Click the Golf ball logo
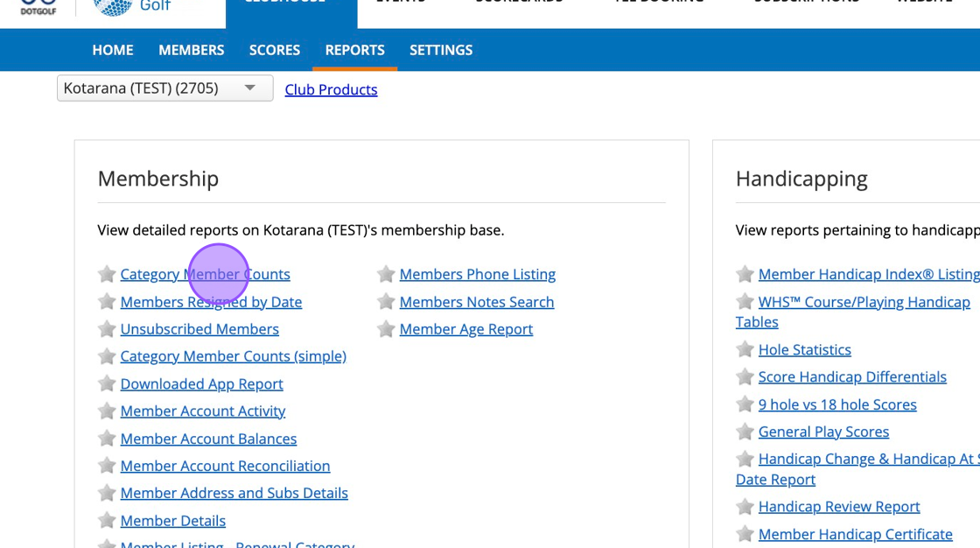Screen dimensions: 980x548 coord(113,7)
